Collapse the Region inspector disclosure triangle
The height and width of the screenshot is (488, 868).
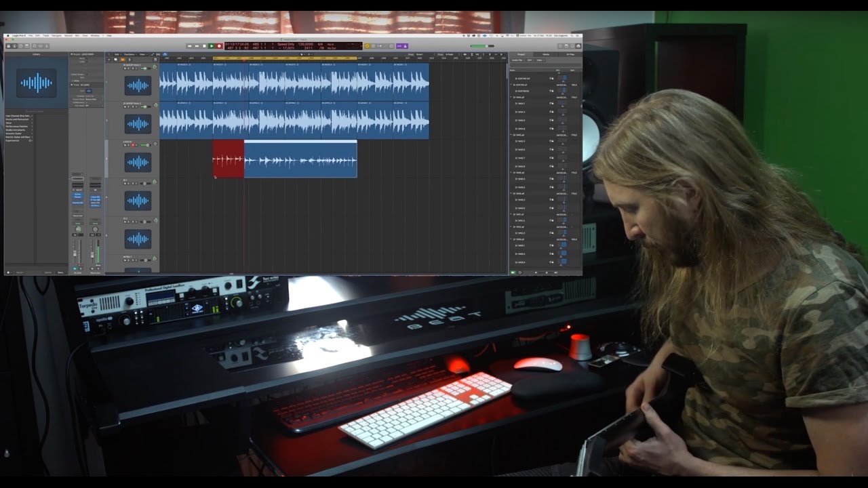coord(71,54)
